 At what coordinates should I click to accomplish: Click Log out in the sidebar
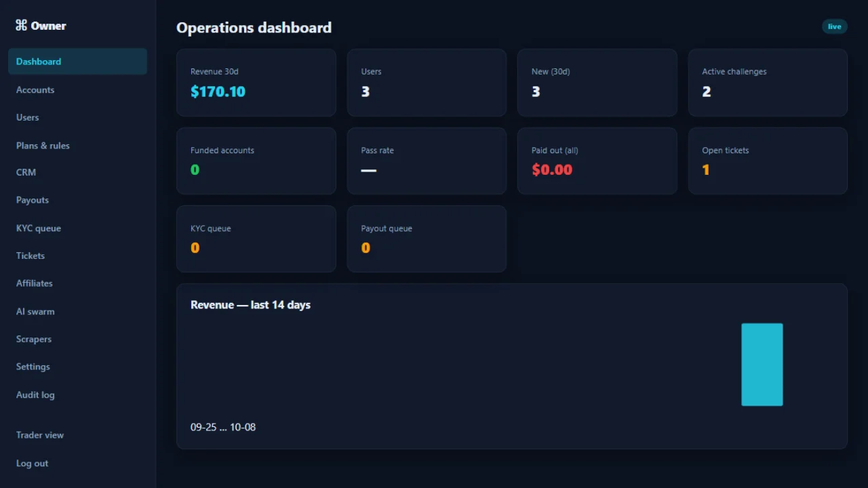pos(77,464)
